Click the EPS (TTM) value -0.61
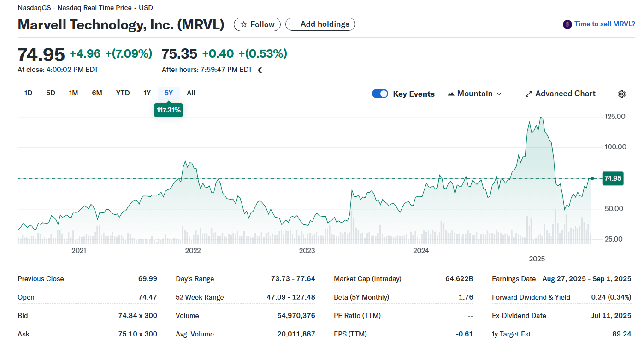644x348 pixels. (x=465, y=334)
